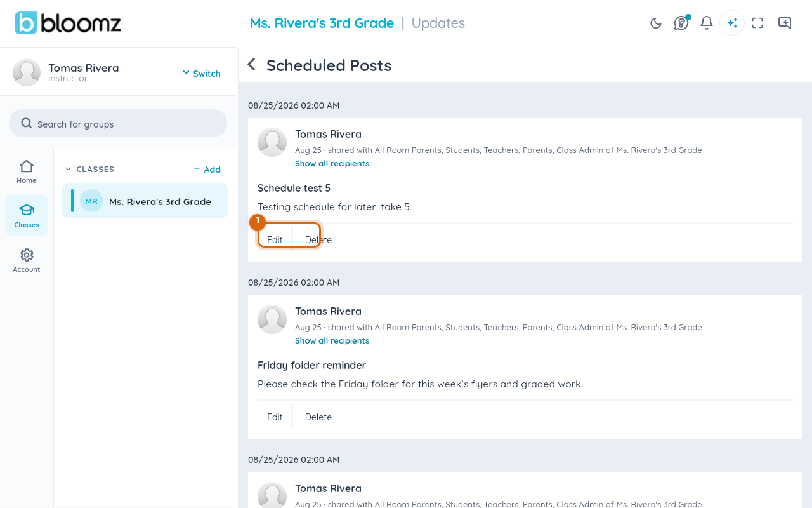812x508 pixels.
Task: Open Classes in sidebar
Action: [x=27, y=216]
